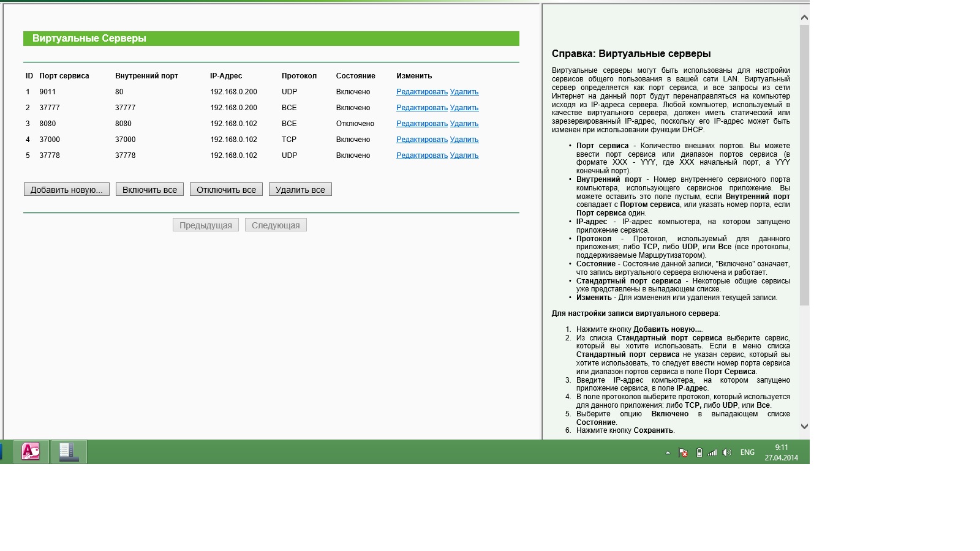
Task: Click the help panel scroll up arrow
Action: click(x=804, y=18)
